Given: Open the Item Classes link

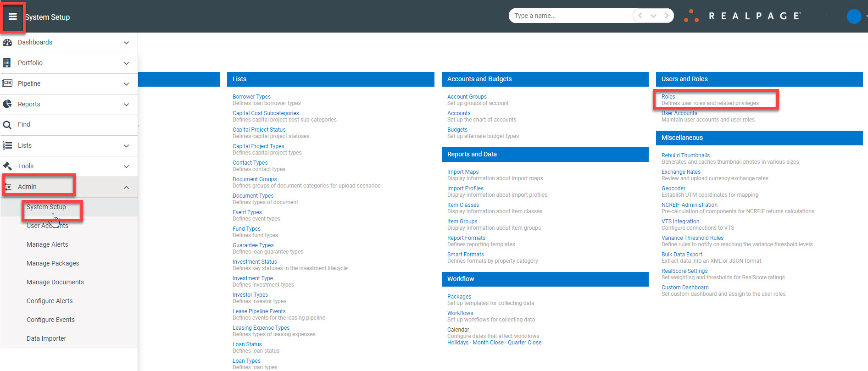Looking at the screenshot, I should [463, 205].
